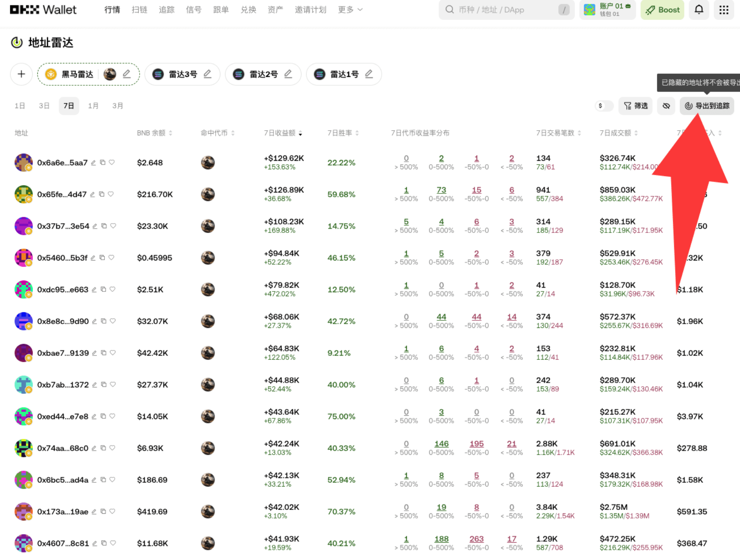
Task: Open the apps grid menu icon
Action: [x=723, y=10]
